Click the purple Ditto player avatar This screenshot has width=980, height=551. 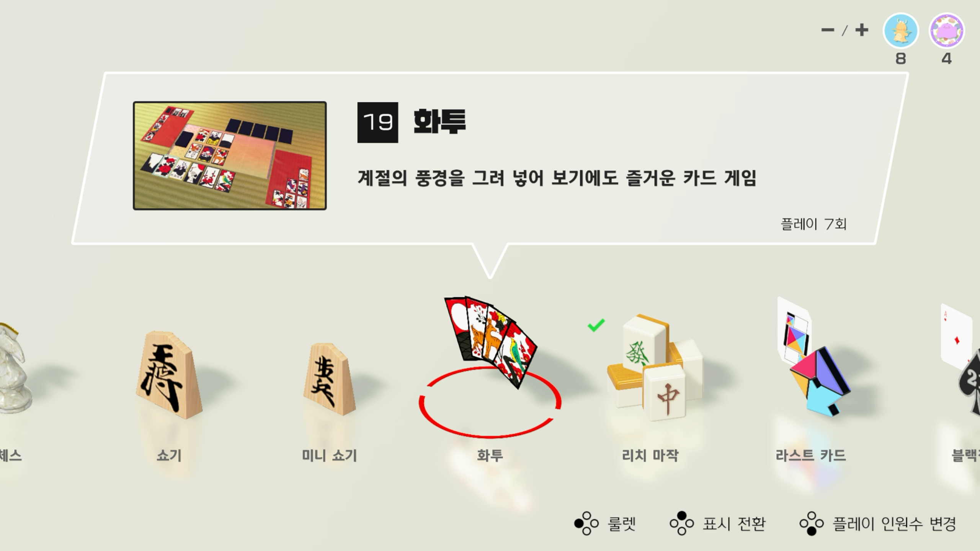(x=947, y=31)
